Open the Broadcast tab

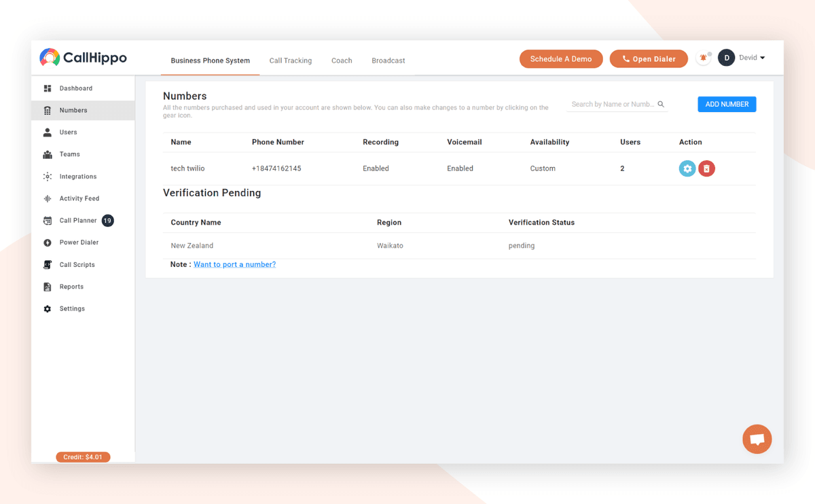click(x=388, y=60)
